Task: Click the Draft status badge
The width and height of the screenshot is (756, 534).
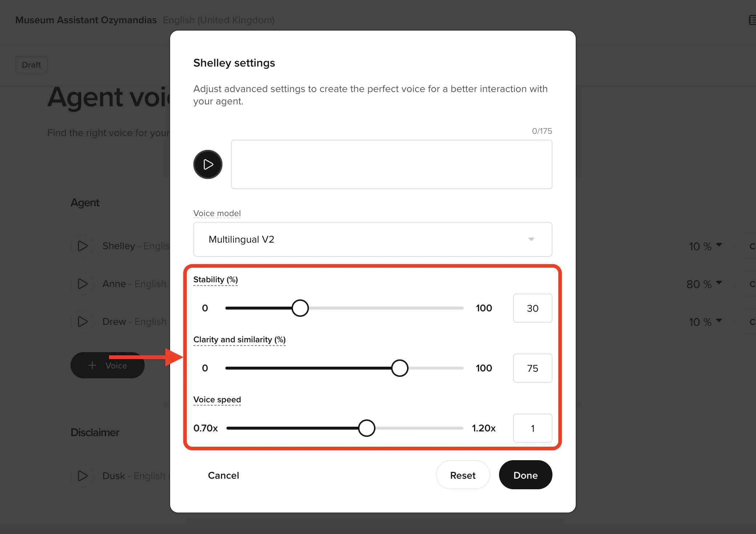Action: tap(31, 64)
